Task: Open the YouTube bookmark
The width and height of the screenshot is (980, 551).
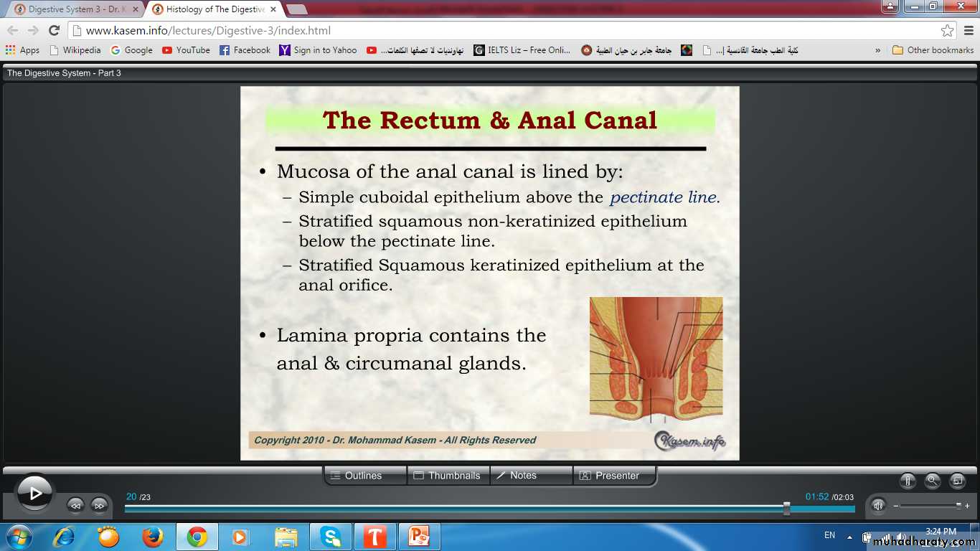Action: point(186,50)
